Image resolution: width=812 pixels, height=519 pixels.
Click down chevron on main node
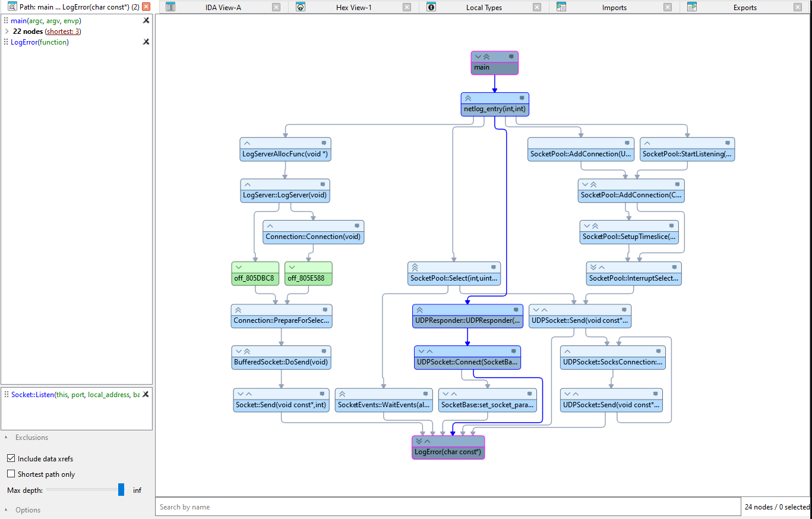pyautogui.click(x=478, y=56)
